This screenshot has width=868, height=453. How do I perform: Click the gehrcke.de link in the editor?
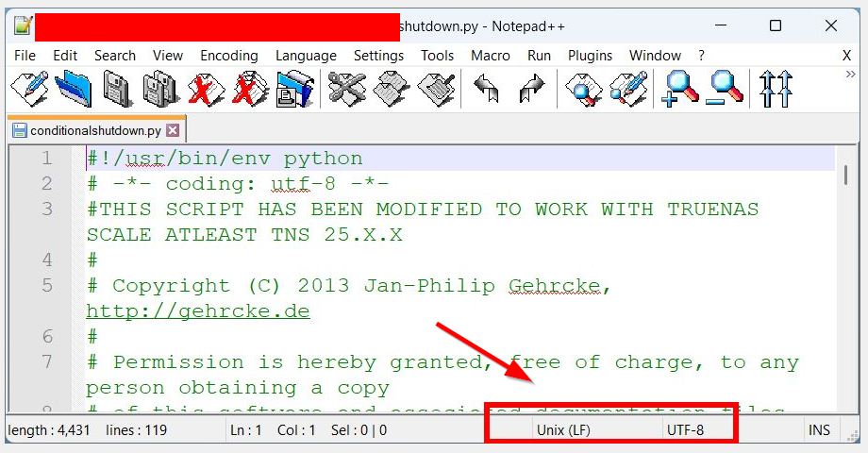coord(197,310)
